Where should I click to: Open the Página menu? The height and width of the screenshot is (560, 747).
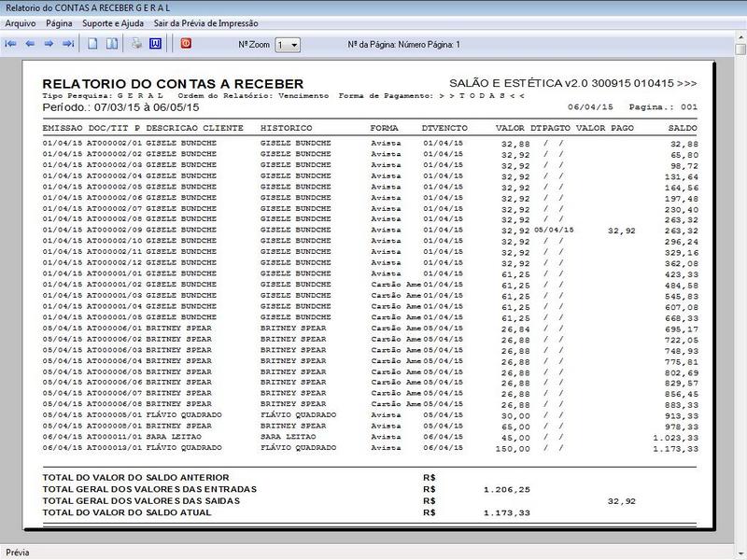[59, 21]
